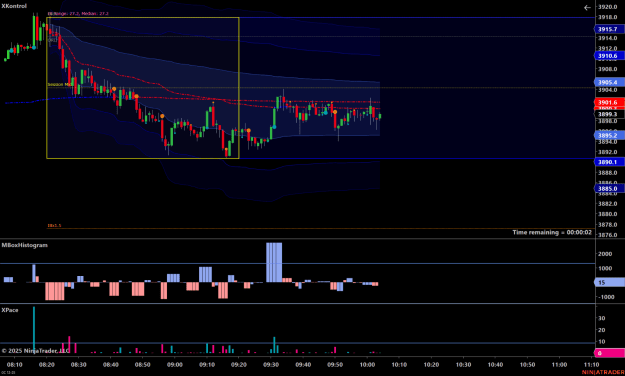The width and height of the screenshot is (625, 376).
Task: Click the NINJATRADER logo at bottom right
Action: 603,372
